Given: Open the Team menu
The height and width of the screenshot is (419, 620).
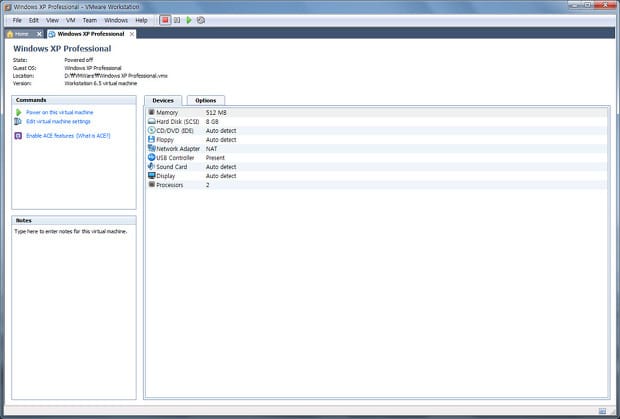Looking at the screenshot, I should pos(90,20).
